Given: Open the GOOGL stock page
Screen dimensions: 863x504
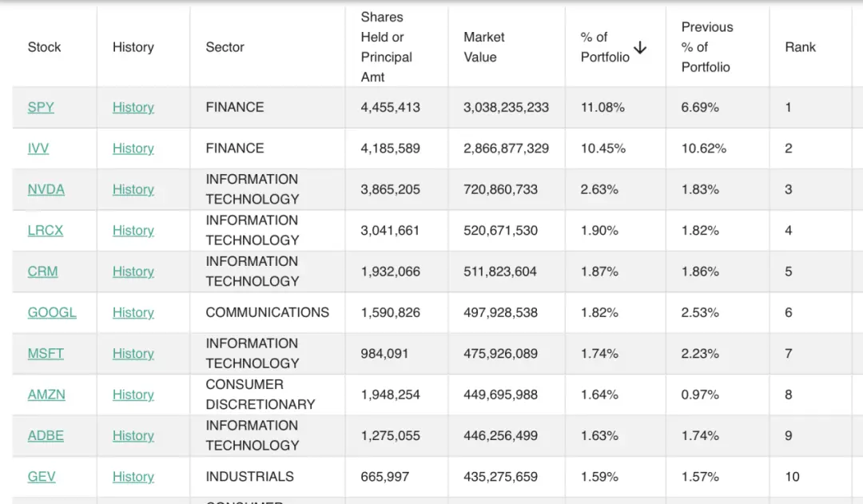Looking at the screenshot, I should pos(52,312).
